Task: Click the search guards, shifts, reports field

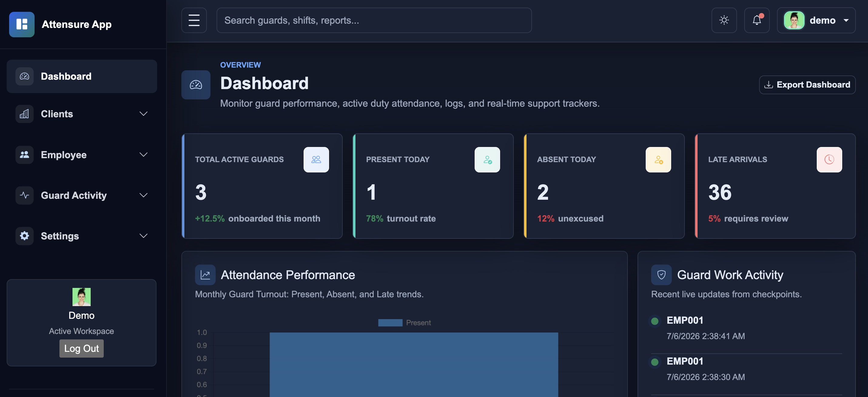Action: (374, 20)
